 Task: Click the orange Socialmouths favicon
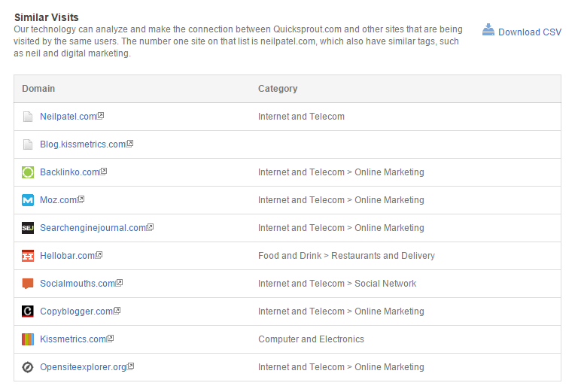click(x=28, y=284)
